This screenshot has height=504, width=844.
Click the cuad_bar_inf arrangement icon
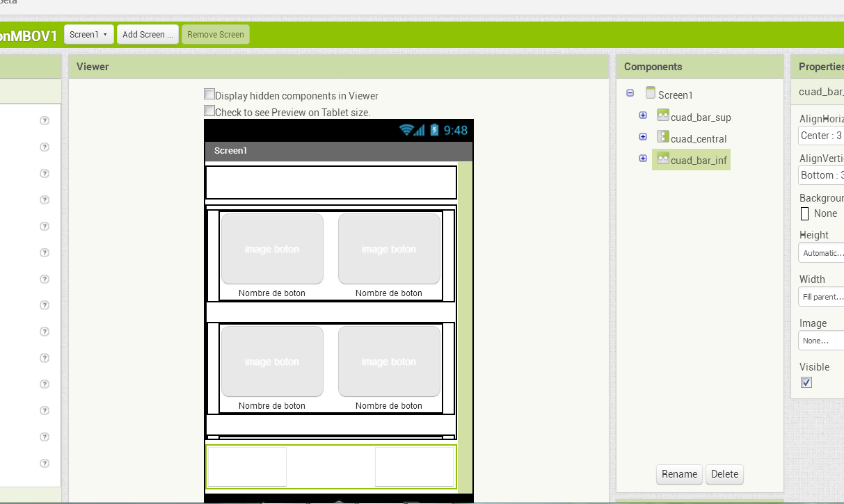663,158
